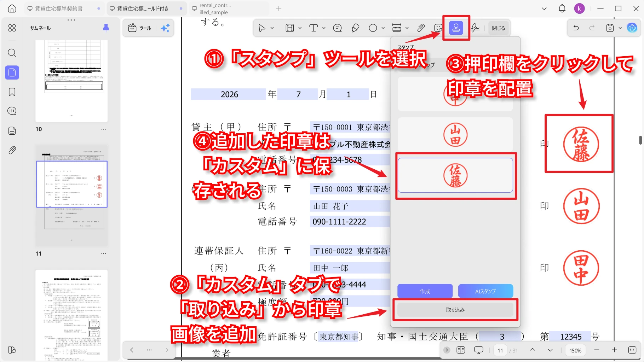Click the AI sparkle icon beside ツール
644x362 pixels.
[x=165, y=28]
